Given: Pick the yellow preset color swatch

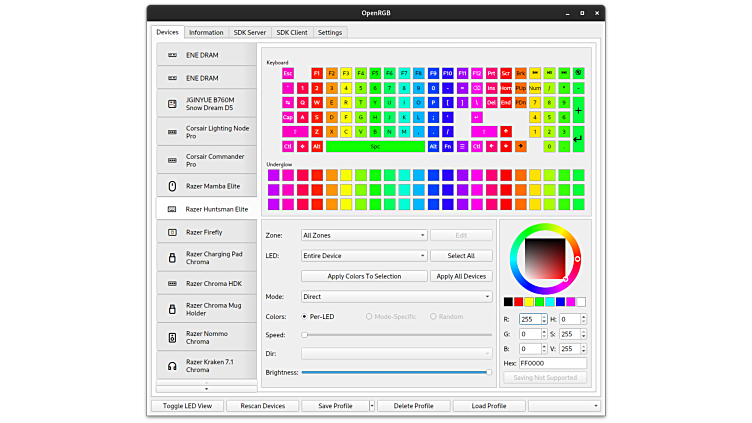Looking at the screenshot, I should click(530, 301).
